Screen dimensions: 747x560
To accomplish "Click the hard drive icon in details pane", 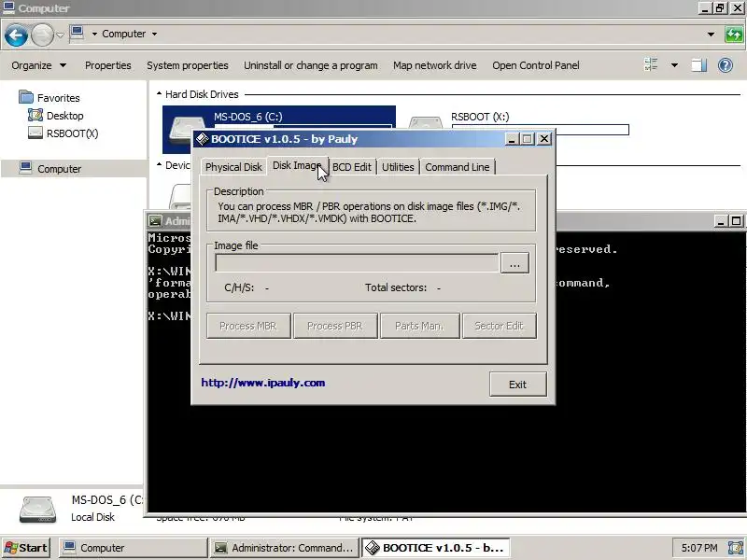I will (38, 509).
